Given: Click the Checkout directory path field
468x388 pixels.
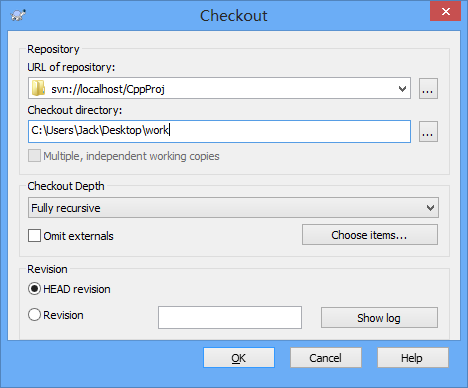Looking at the screenshot, I should 219,131.
